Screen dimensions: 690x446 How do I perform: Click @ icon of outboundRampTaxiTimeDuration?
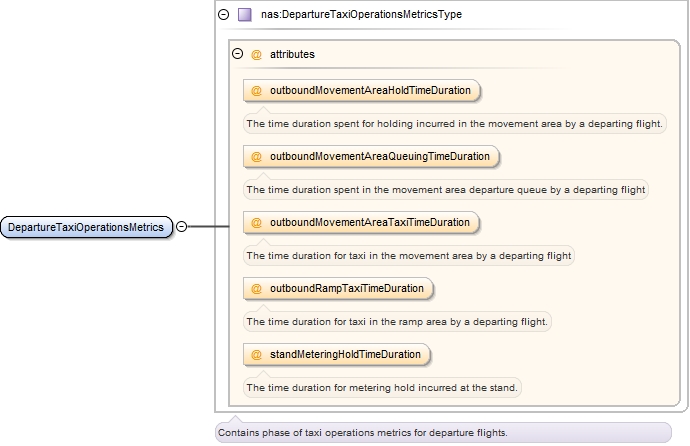(257, 288)
